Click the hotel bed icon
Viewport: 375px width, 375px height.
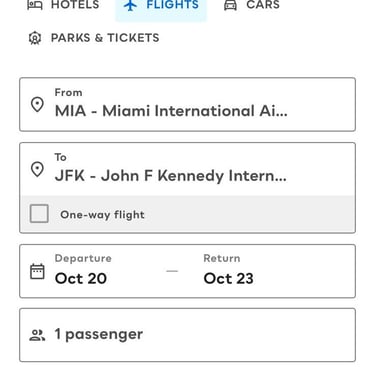point(35,5)
